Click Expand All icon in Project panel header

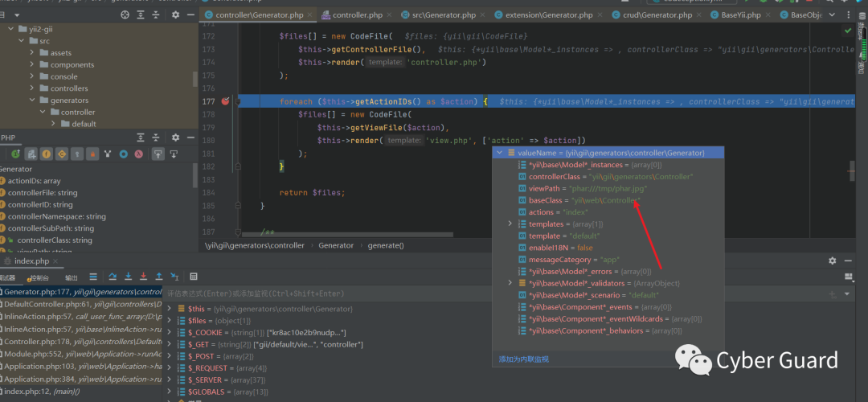pos(141,15)
